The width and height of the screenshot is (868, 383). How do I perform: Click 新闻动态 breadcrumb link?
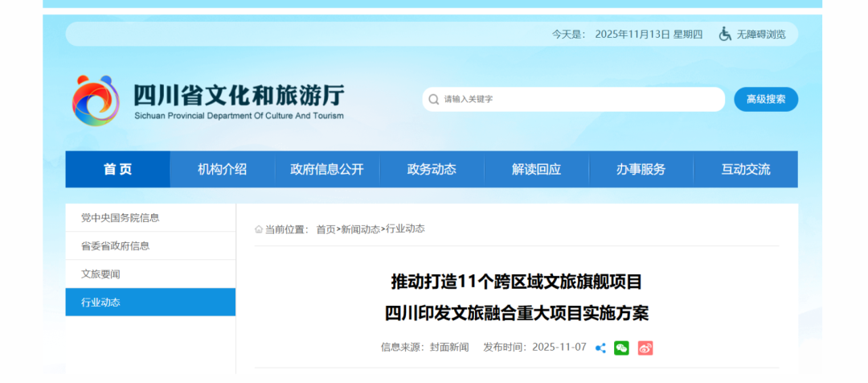[360, 229]
